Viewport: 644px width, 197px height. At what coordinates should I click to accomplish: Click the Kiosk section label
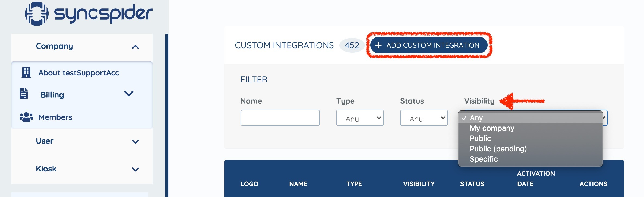pyautogui.click(x=46, y=169)
